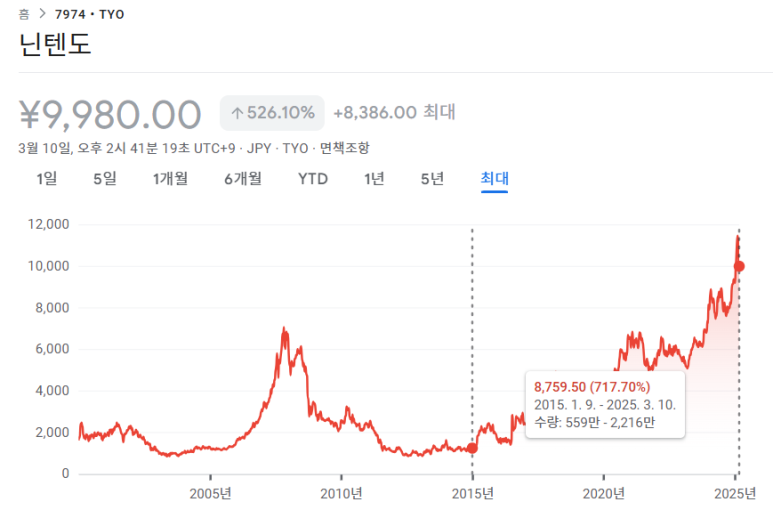This screenshot has height=510, width=773.
Task: Click the +8,386.00 최대 change text
Action: 394,112
